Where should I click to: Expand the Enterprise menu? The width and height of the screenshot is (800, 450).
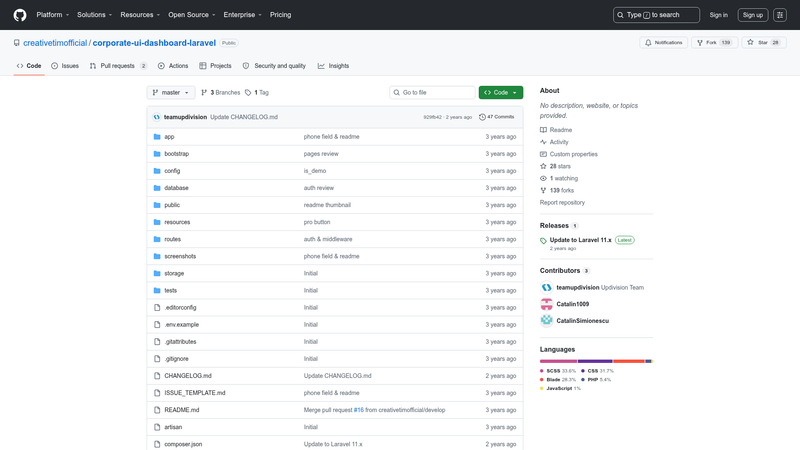click(242, 15)
